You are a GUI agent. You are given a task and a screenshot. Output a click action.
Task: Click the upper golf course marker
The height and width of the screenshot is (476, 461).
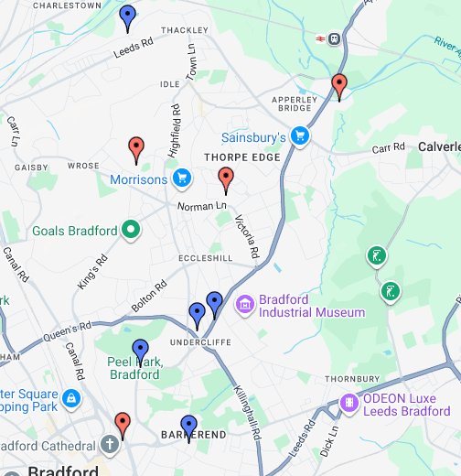click(377, 256)
